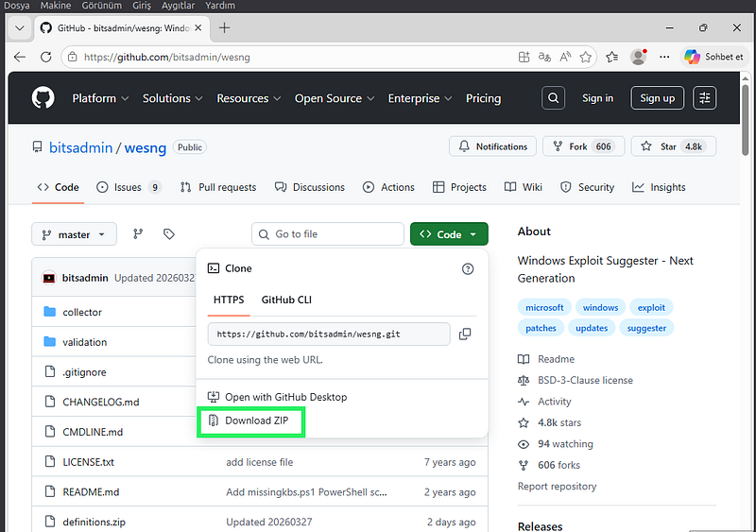Expand the Open Source menu
This screenshot has height=532, width=756.
point(335,98)
